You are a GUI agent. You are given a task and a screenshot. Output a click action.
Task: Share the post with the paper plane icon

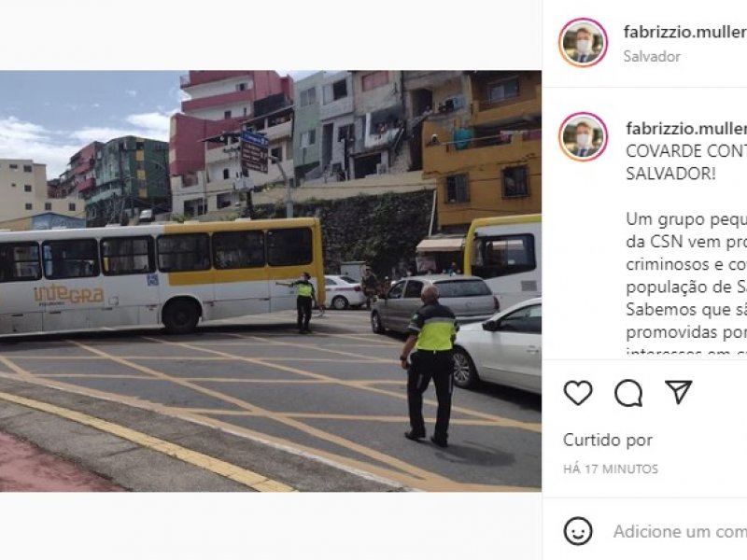[679, 392]
